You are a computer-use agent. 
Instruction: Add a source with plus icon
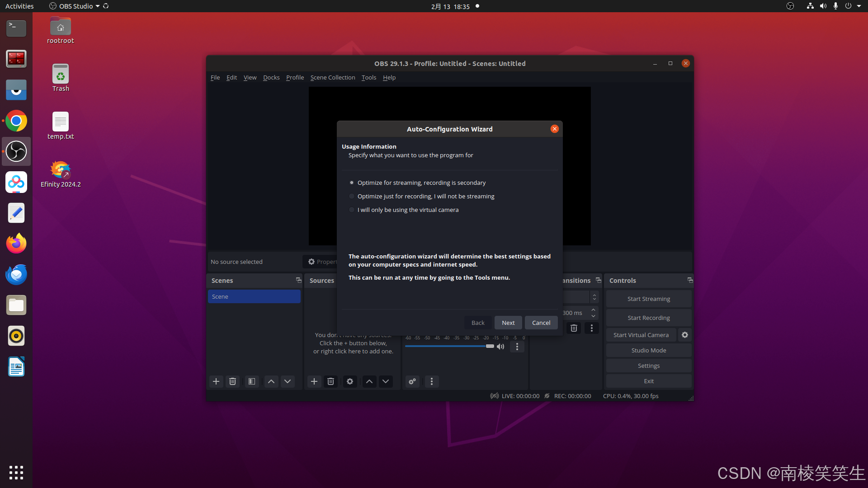pos(314,381)
